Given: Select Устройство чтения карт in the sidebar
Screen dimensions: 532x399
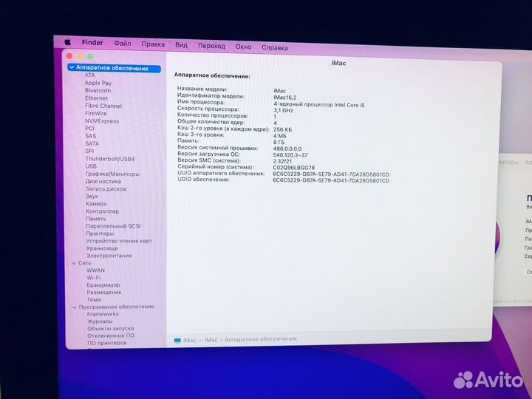Looking at the screenshot, I should pyautogui.click(x=119, y=241).
